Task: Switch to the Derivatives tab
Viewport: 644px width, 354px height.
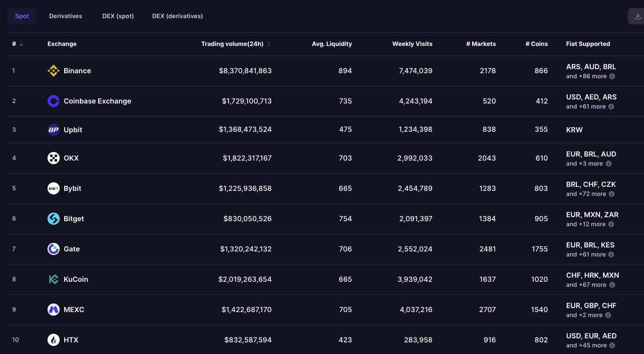Action: pos(66,16)
